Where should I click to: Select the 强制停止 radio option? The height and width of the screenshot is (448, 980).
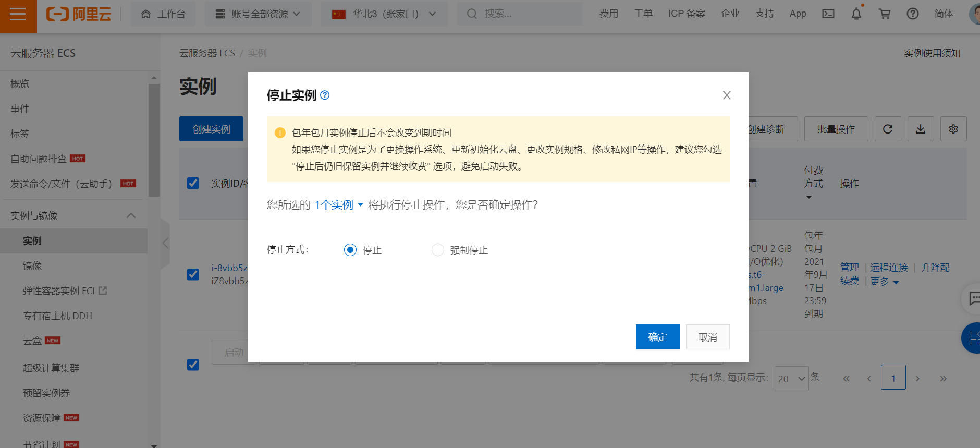click(x=438, y=250)
